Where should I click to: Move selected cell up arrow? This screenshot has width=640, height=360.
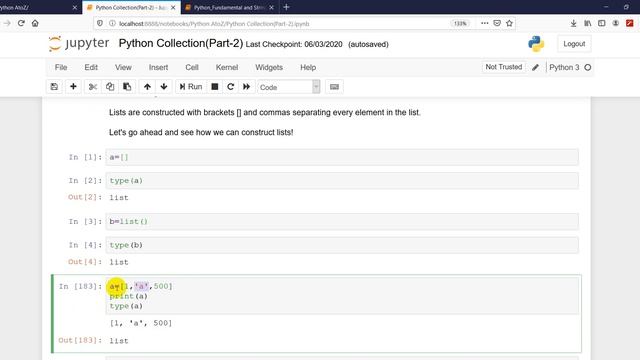point(147,87)
